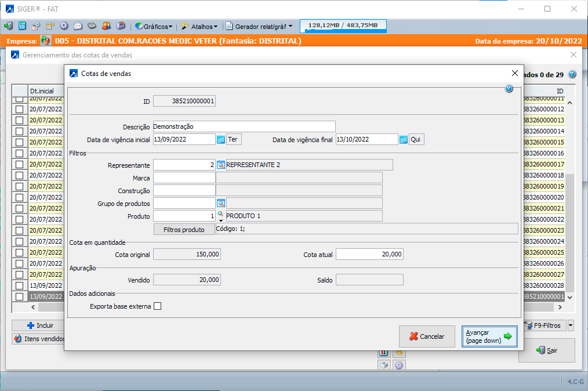This screenshot has height=391, width=588.
Task: Open calendar for Data de vigência final
Action: pyautogui.click(x=403, y=139)
